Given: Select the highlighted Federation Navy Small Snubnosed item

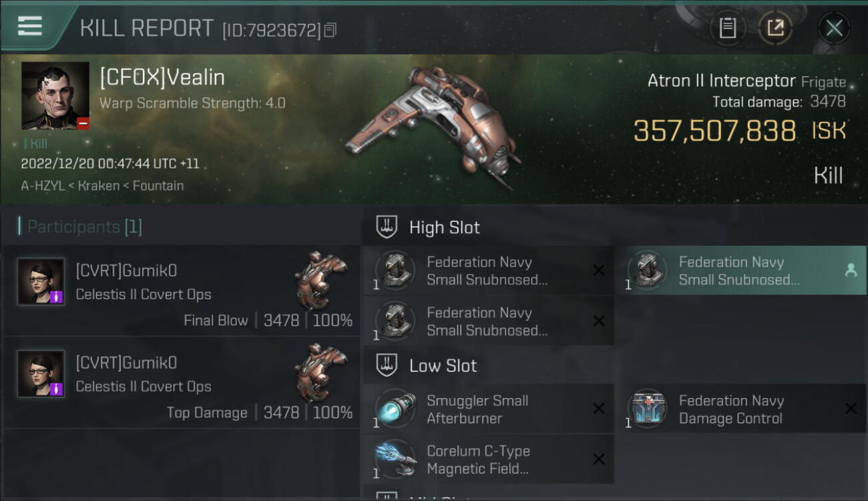Looking at the screenshot, I should [x=740, y=271].
